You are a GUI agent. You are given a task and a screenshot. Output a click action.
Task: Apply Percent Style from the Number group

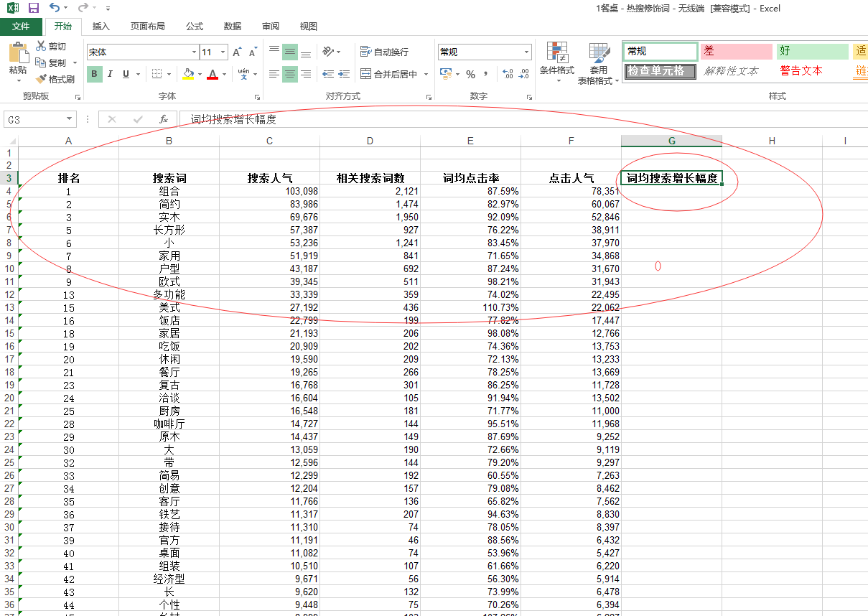pos(470,73)
